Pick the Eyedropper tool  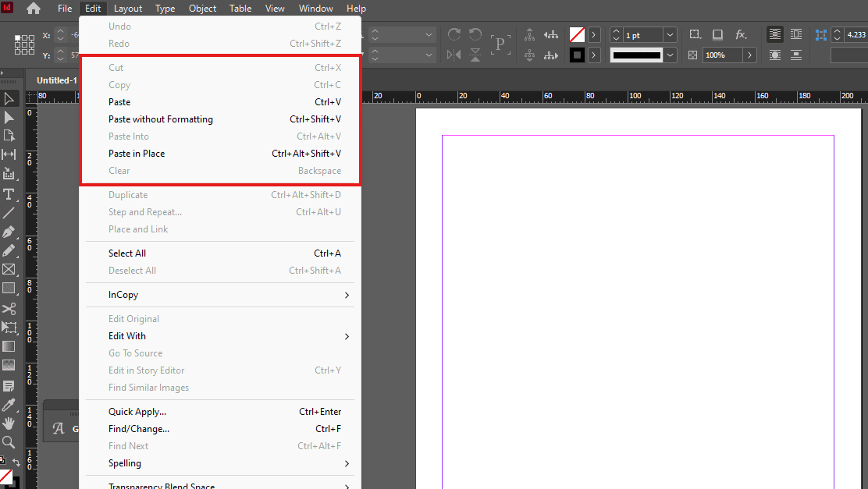tap(9, 404)
